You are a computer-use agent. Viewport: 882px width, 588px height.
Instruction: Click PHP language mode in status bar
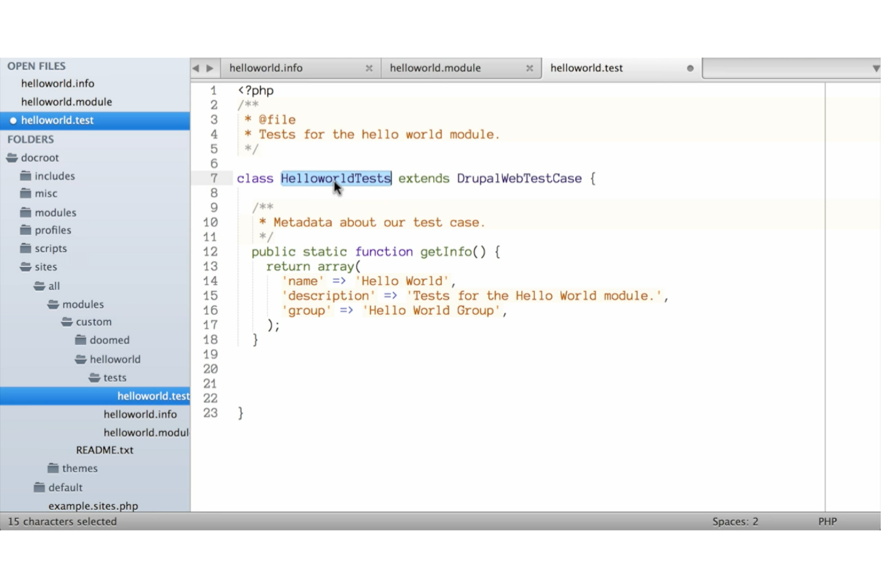pyautogui.click(x=827, y=521)
